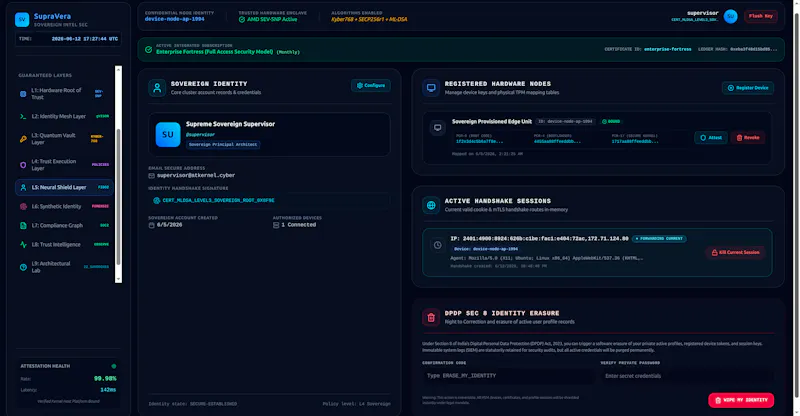
Task: Click the attestation health green status dot
Action: click(114, 366)
